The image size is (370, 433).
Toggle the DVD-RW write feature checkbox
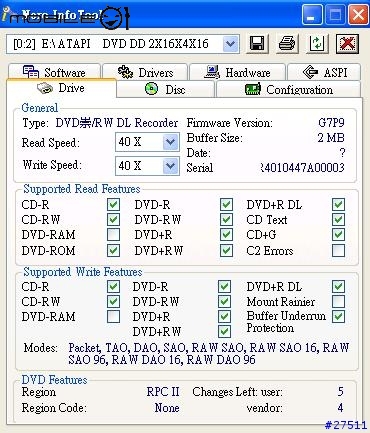pyautogui.click(x=224, y=301)
